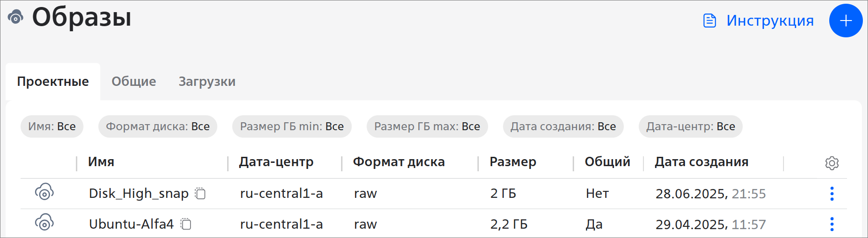Open the Инструкция documentation link

(770, 21)
